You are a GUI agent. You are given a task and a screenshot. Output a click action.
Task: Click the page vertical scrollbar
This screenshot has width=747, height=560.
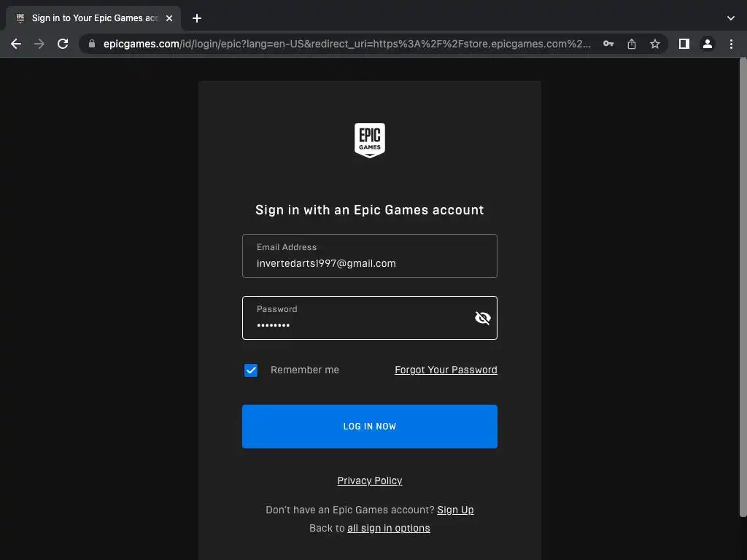pos(743,287)
